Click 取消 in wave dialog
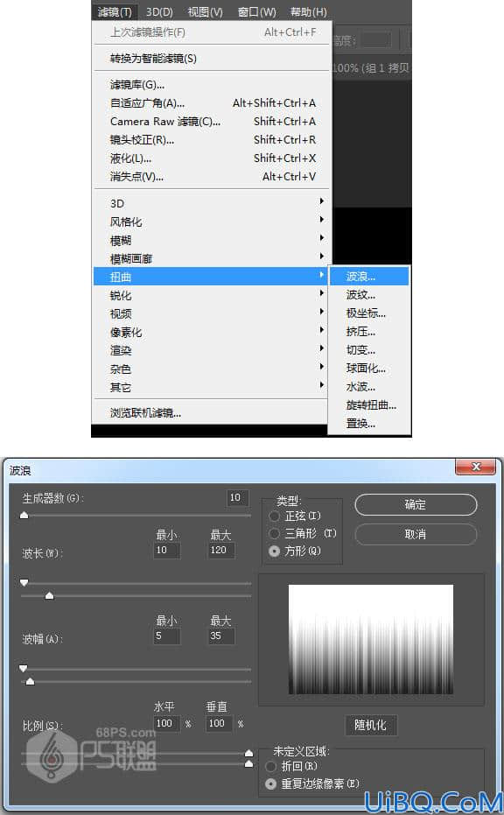 pos(415,534)
